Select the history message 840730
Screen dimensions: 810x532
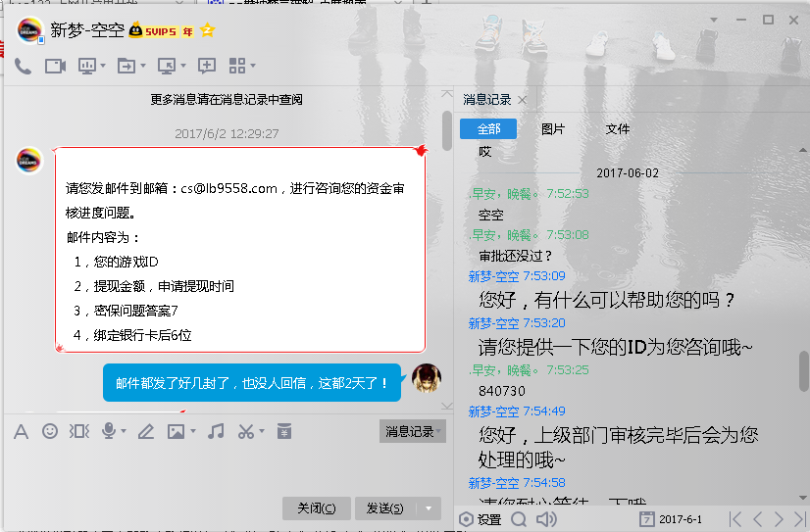coord(502,391)
